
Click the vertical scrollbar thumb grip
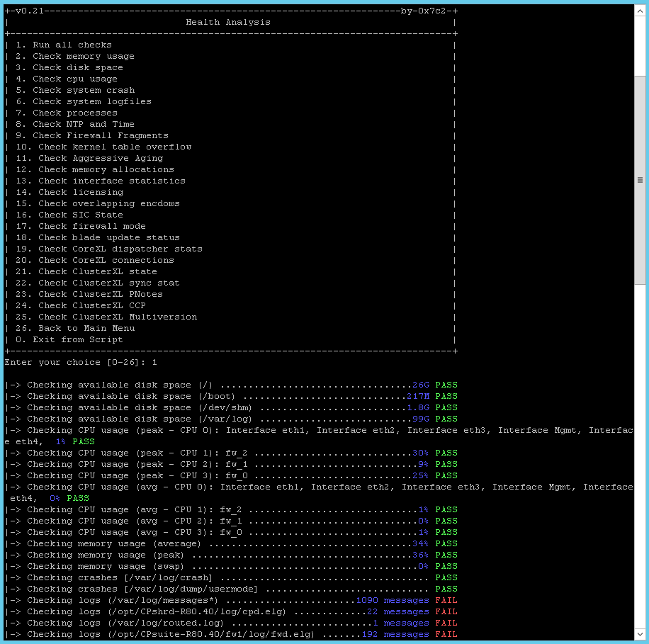(x=640, y=180)
